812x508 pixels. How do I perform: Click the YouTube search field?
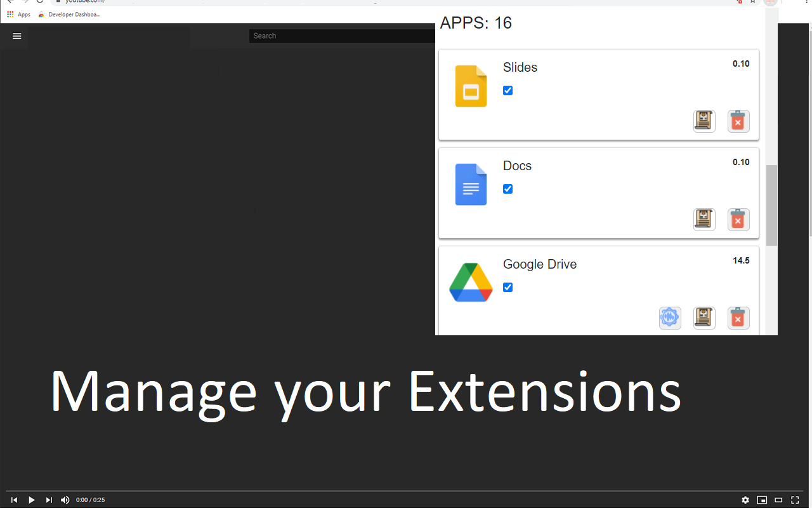(343, 36)
